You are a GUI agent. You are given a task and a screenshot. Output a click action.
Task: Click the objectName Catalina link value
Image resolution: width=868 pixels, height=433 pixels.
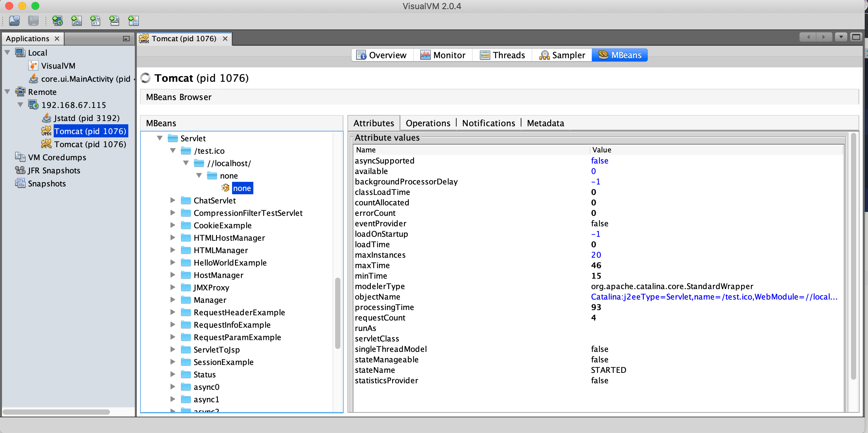714,297
